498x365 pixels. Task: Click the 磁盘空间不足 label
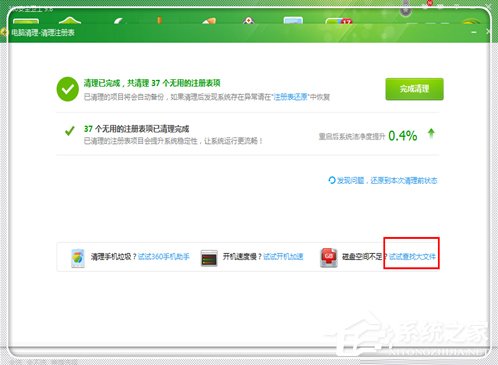click(362, 256)
